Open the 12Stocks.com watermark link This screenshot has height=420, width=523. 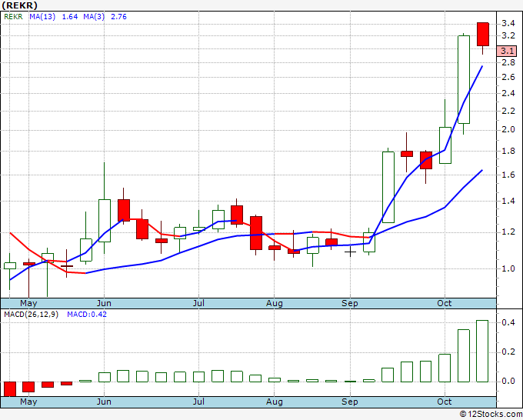point(491,414)
